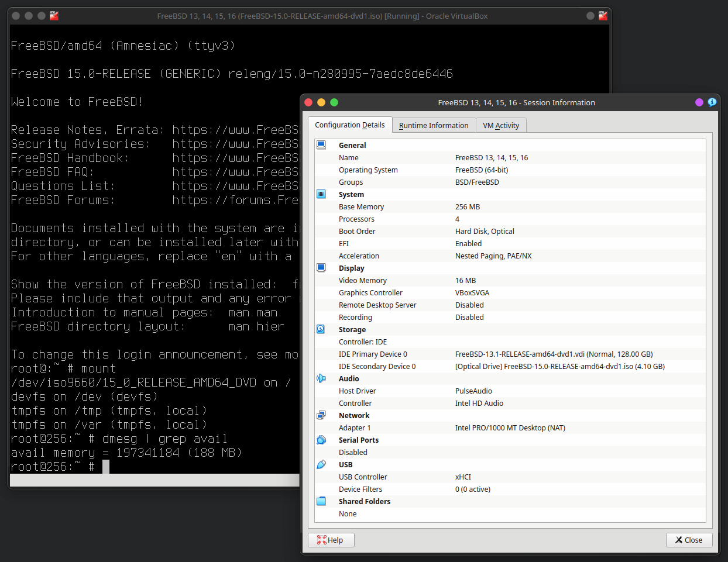Click the Shared Folders icon

[321, 501]
